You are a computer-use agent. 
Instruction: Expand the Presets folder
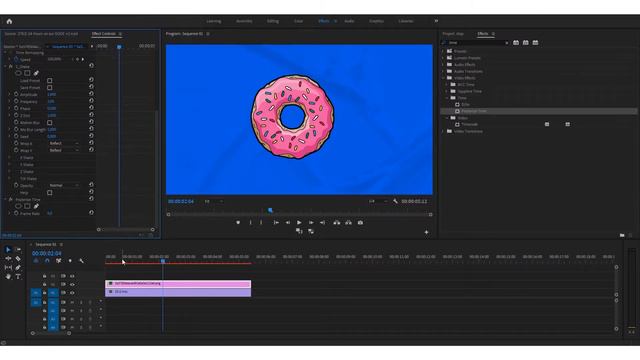pos(443,51)
